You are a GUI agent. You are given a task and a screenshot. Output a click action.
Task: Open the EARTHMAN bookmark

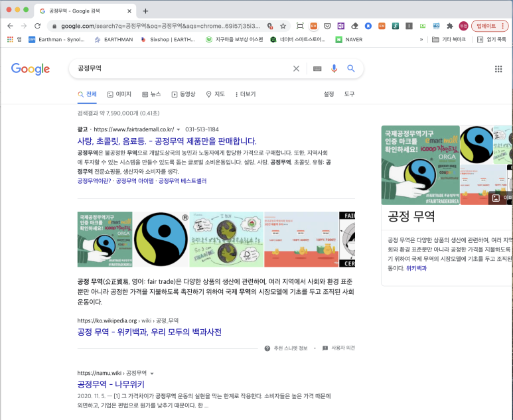[x=113, y=40]
